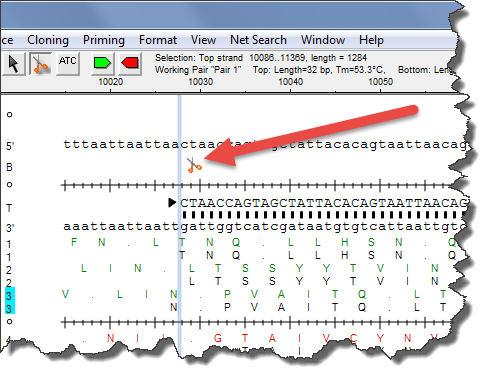Click the Tm=53.3°C readout
494x382 pixels.
[x=360, y=70]
